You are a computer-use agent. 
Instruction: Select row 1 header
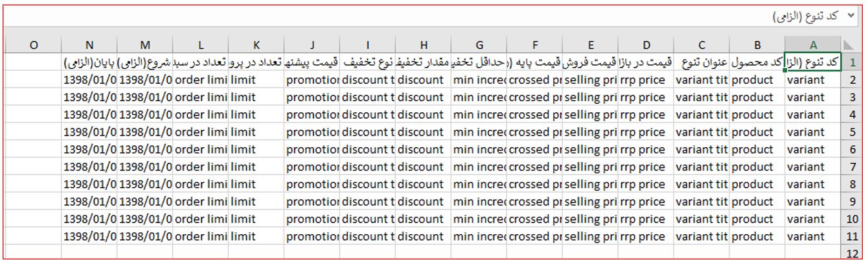852,63
